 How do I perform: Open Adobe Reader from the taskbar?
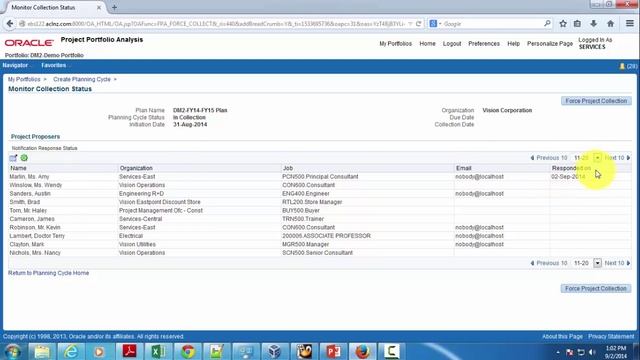tap(129, 351)
